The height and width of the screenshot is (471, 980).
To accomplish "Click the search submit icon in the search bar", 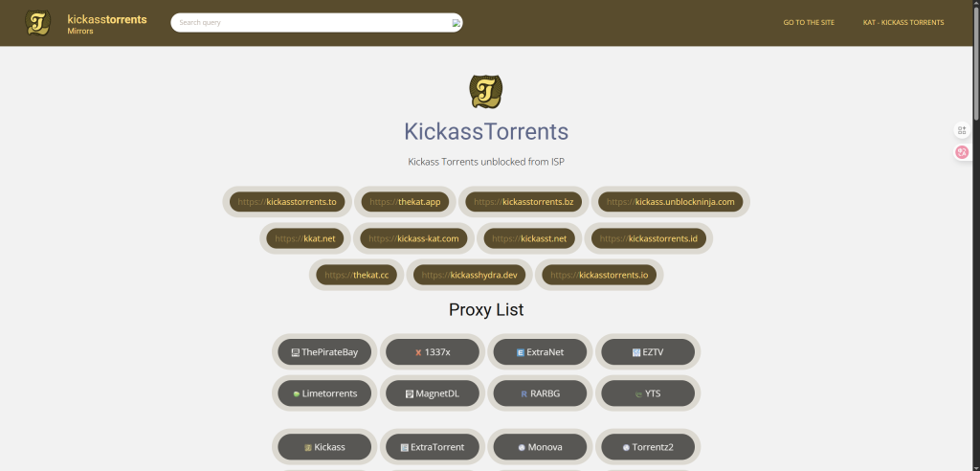I will coord(457,22).
